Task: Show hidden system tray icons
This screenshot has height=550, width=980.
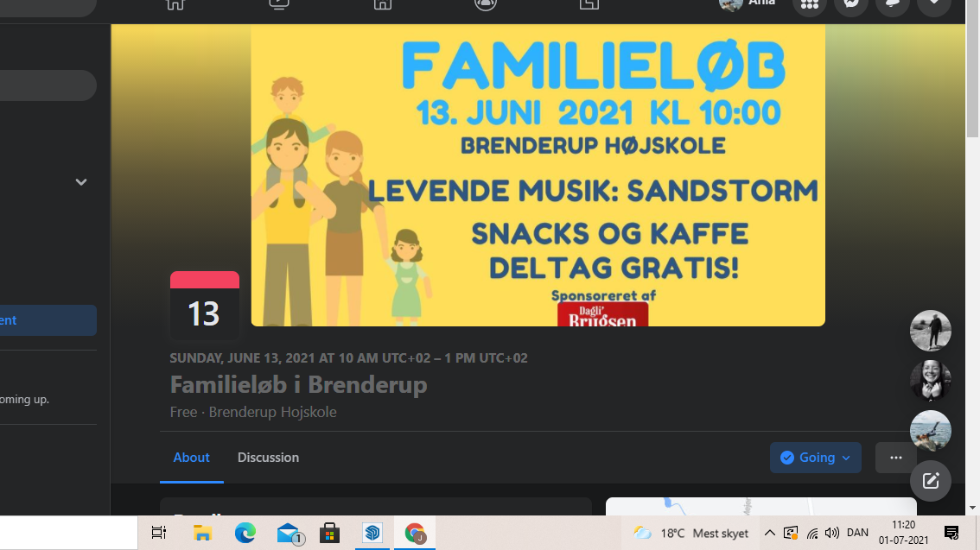Action: (770, 533)
